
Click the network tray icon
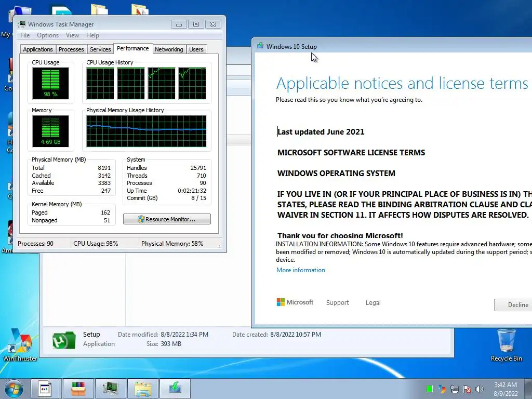click(454, 389)
